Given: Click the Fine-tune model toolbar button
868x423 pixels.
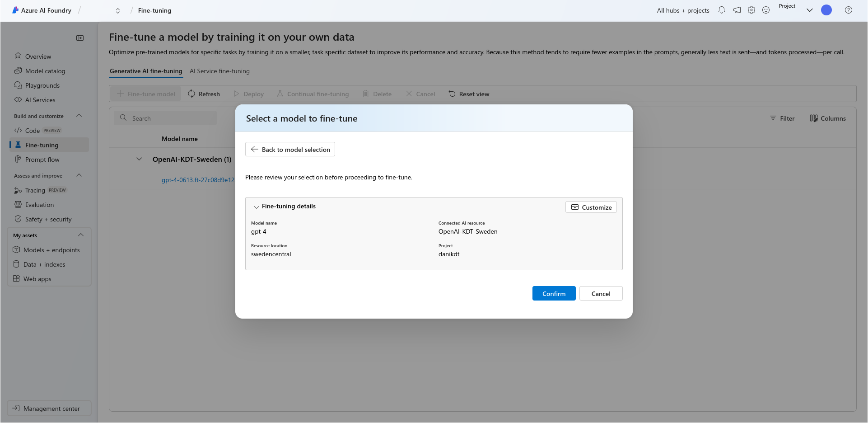Looking at the screenshot, I should (146, 94).
